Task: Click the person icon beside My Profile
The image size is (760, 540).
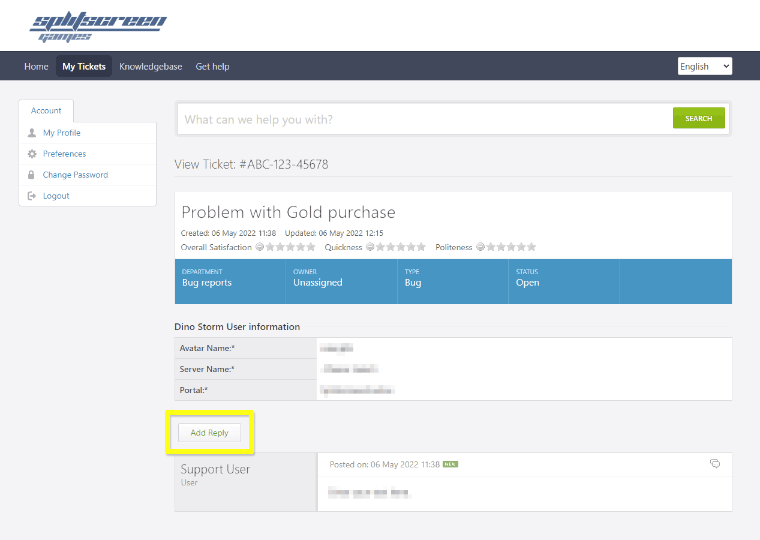Action: pos(32,132)
